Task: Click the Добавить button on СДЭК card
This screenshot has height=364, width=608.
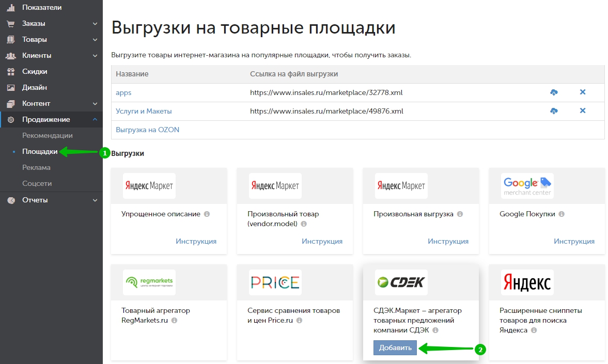Action: click(395, 347)
